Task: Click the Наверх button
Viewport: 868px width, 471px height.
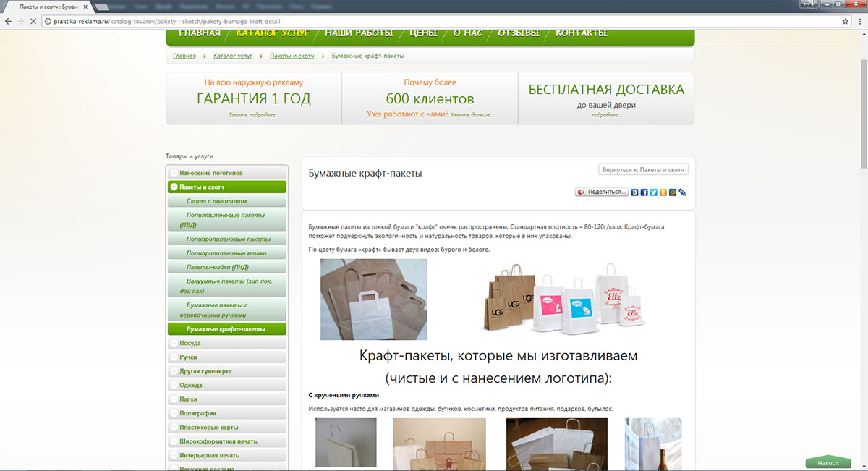Action: (x=827, y=462)
